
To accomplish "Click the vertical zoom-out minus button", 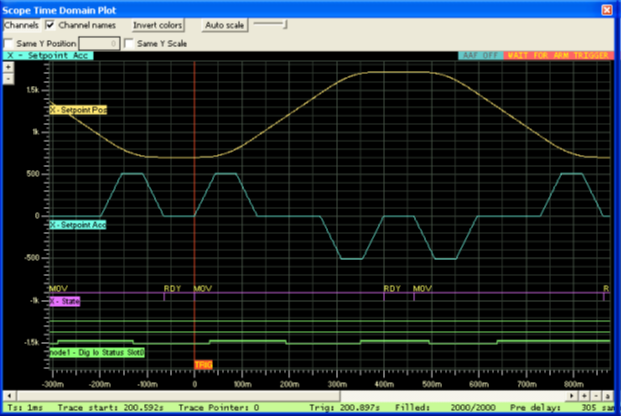I will tap(8, 77).
